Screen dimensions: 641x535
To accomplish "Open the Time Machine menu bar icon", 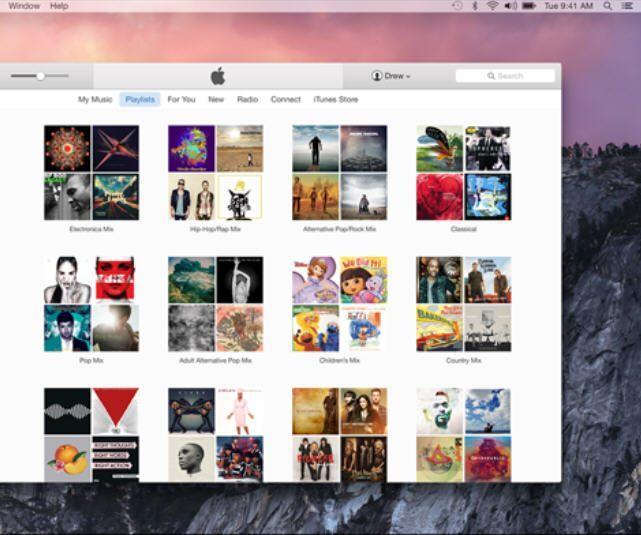I will tap(457, 6).
